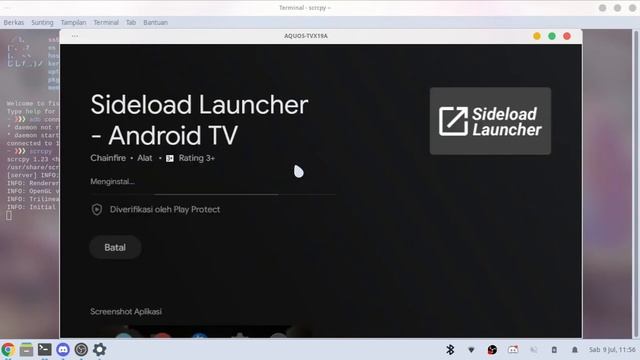Click the notification bell tray icon
Screen dimensions: 640x360
click(x=575, y=350)
